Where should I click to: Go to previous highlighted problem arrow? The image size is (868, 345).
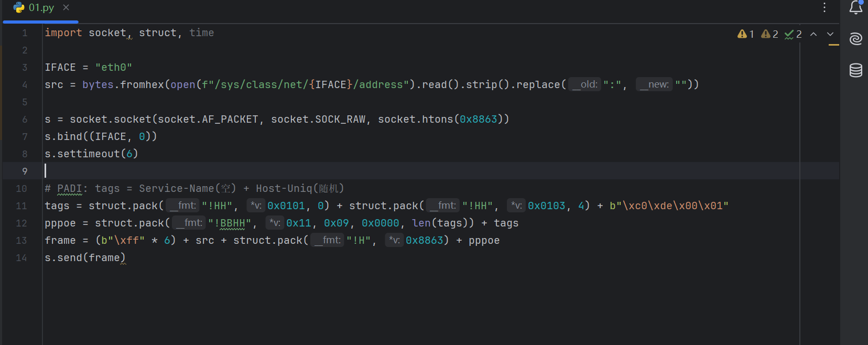(x=813, y=34)
